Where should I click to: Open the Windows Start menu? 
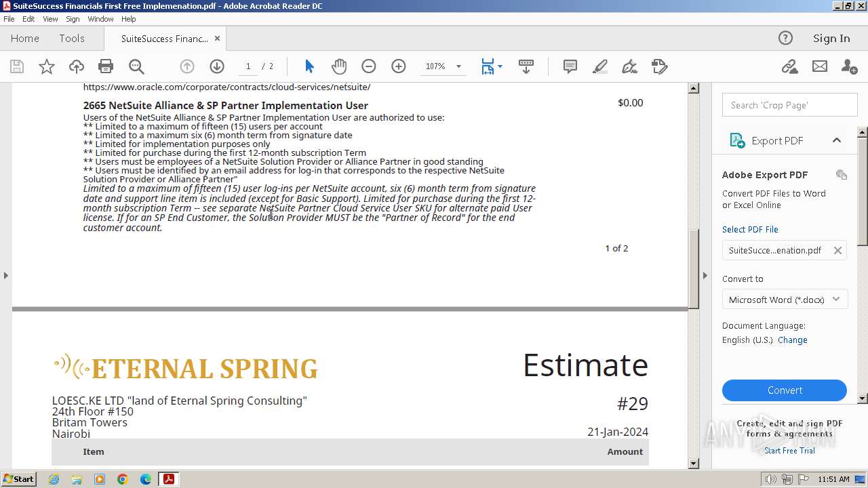tap(19, 479)
